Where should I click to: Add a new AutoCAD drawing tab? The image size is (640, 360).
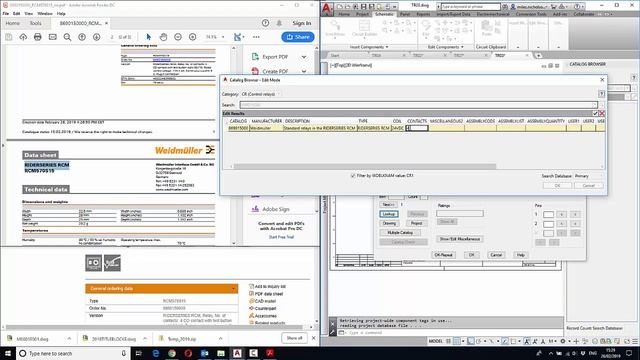point(539,56)
